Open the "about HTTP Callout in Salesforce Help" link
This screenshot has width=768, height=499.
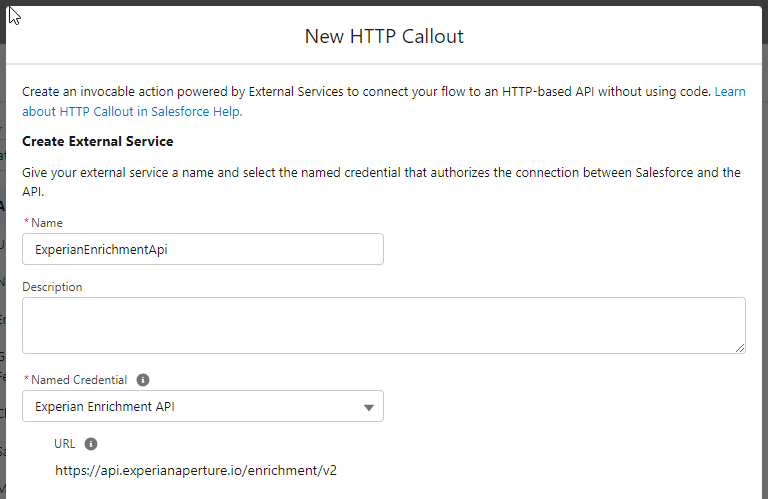point(132,112)
